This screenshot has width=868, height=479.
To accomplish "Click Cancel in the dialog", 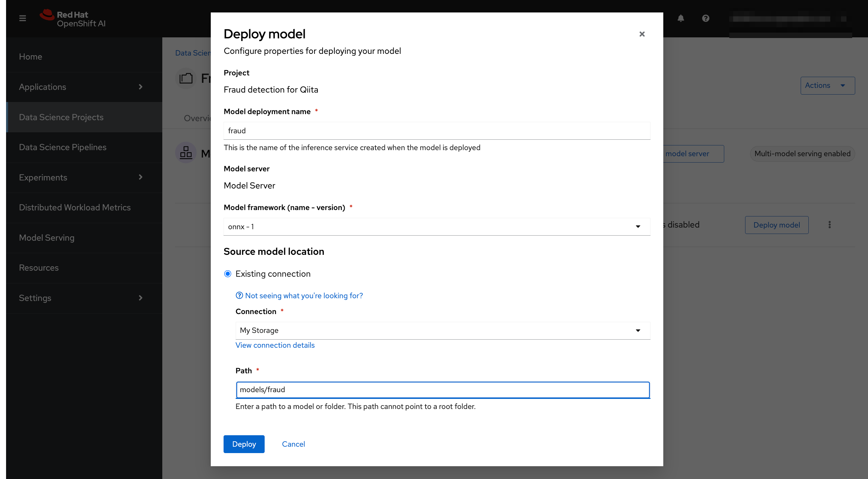I will coord(293,444).
